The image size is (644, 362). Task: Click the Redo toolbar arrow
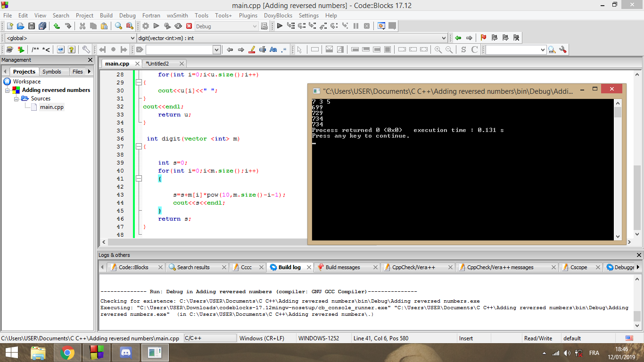click(x=68, y=26)
